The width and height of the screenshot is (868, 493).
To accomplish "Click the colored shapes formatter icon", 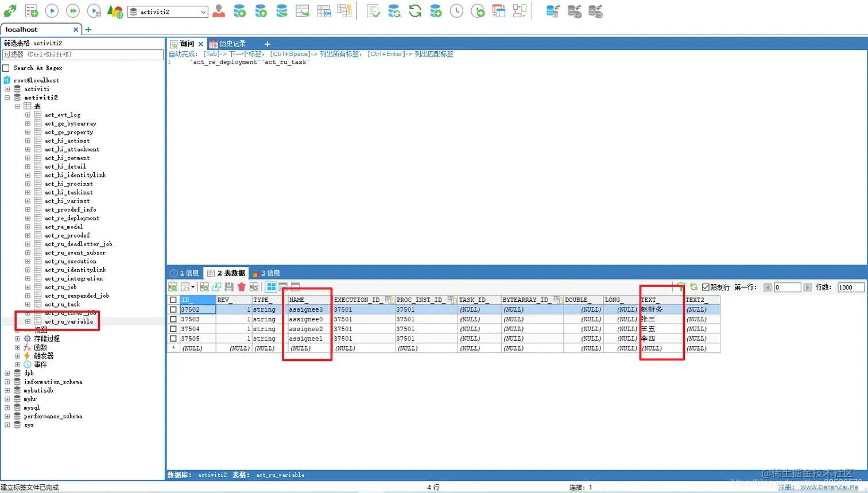I will [115, 11].
